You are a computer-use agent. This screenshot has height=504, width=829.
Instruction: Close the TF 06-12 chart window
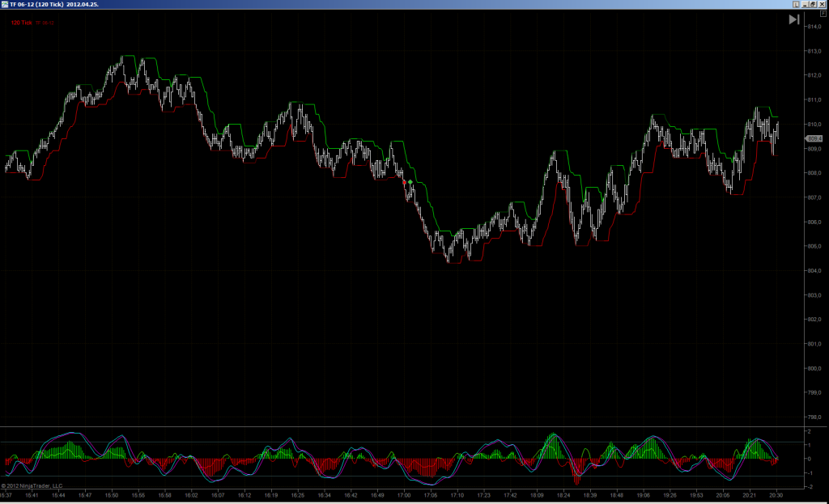822,4
